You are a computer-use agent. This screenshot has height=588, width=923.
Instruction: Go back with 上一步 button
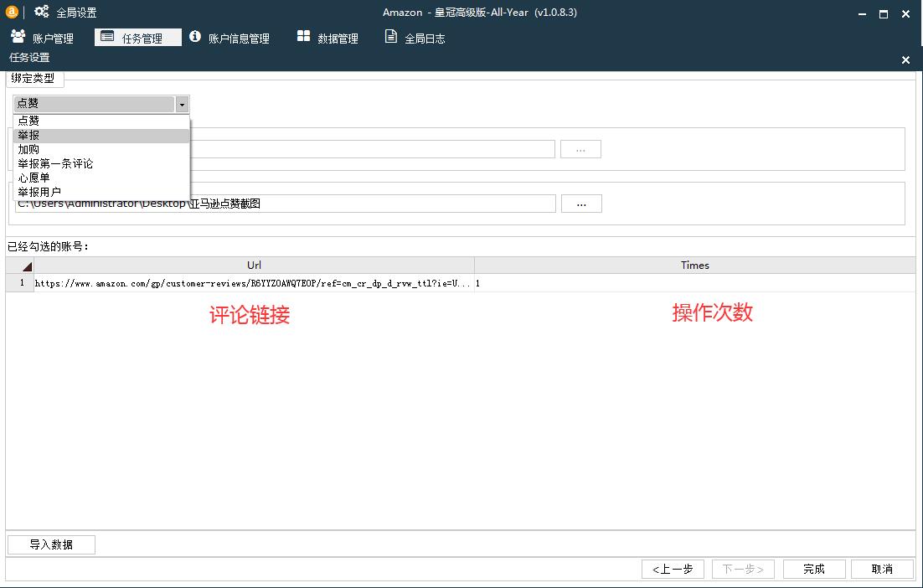[673, 570]
